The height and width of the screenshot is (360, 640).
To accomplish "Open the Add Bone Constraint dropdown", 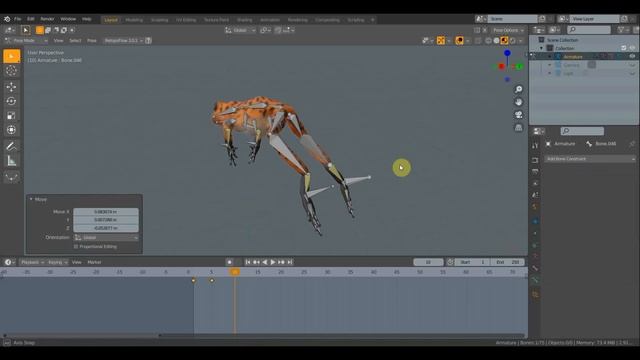I will (590, 159).
